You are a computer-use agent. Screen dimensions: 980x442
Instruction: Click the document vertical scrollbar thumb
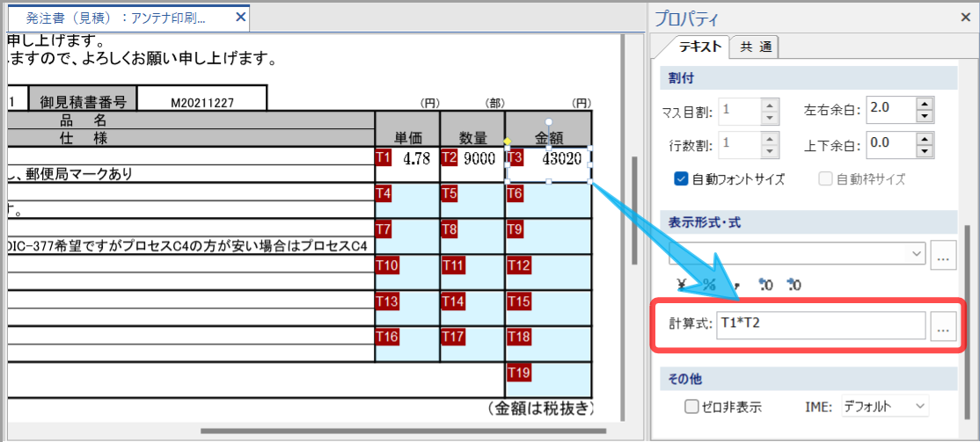(634, 208)
